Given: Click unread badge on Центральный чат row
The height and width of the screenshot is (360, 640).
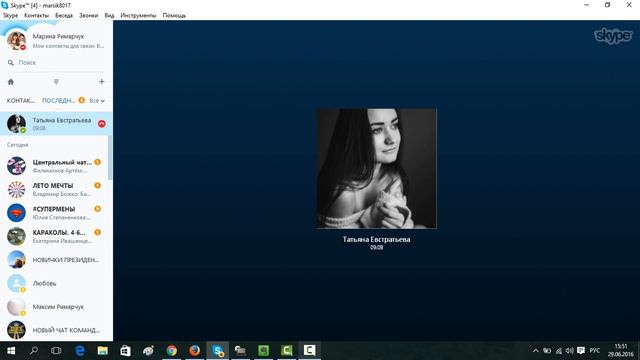Looking at the screenshot, I should point(98,162).
